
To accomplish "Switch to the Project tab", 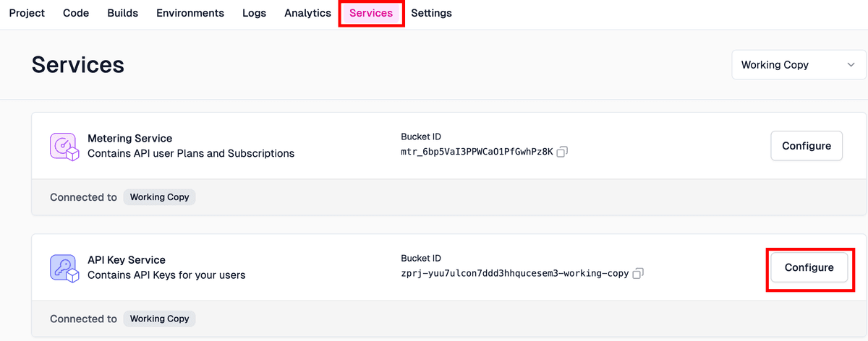I will point(27,13).
